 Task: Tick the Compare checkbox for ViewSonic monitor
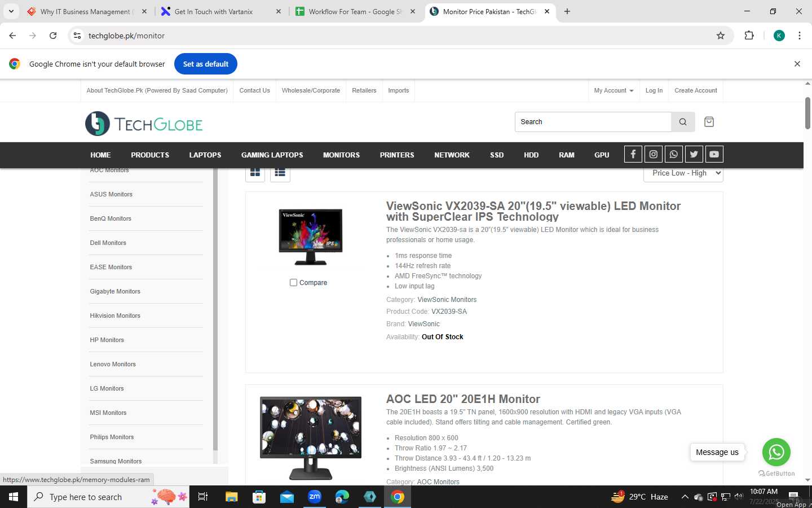pyautogui.click(x=293, y=282)
